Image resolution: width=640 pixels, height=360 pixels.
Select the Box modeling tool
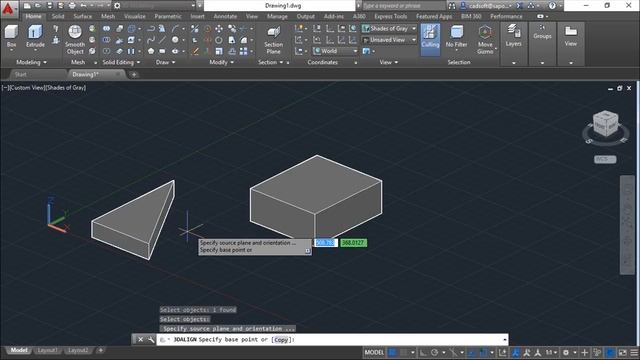pos(11,36)
